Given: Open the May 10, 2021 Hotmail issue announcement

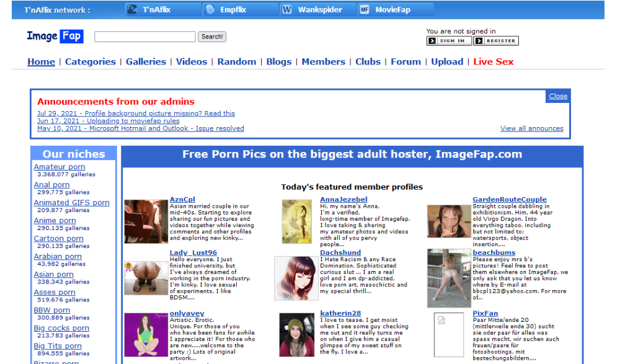Looking at the screenshot, I should [141, 128].
